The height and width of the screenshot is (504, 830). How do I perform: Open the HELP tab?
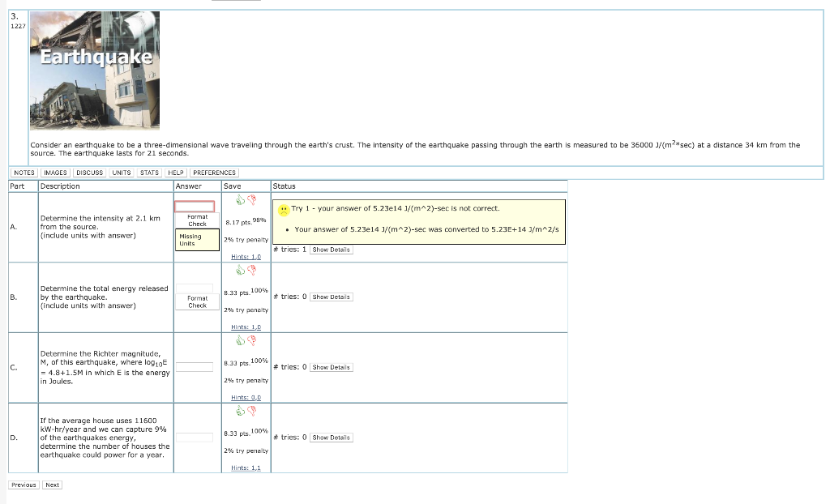click(175, 173)
